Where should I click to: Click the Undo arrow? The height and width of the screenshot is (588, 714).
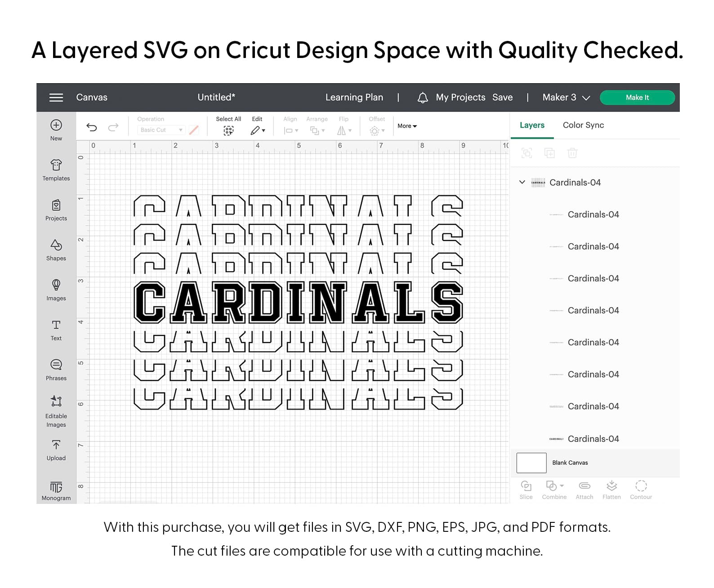pyautogui.click(x=92, y=127)
